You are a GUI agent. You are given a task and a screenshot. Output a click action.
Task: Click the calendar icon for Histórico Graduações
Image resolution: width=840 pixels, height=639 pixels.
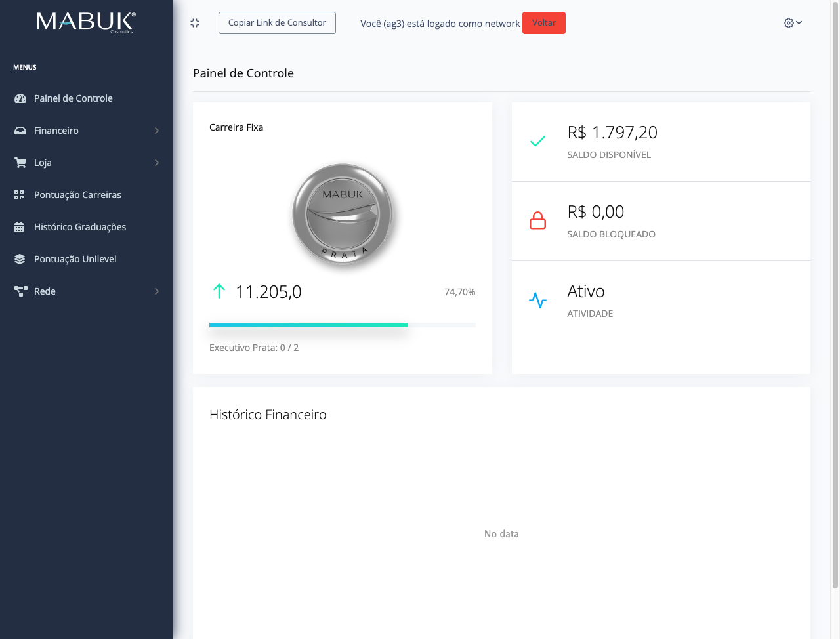(x=20, y=227)
